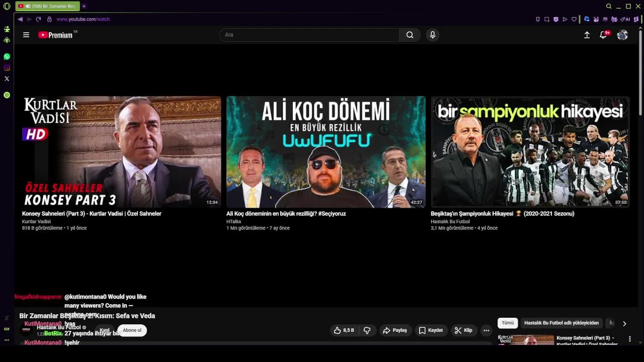Click the pin icon in address bar
The height and width of the screenshot is (362, 644).
538,19
